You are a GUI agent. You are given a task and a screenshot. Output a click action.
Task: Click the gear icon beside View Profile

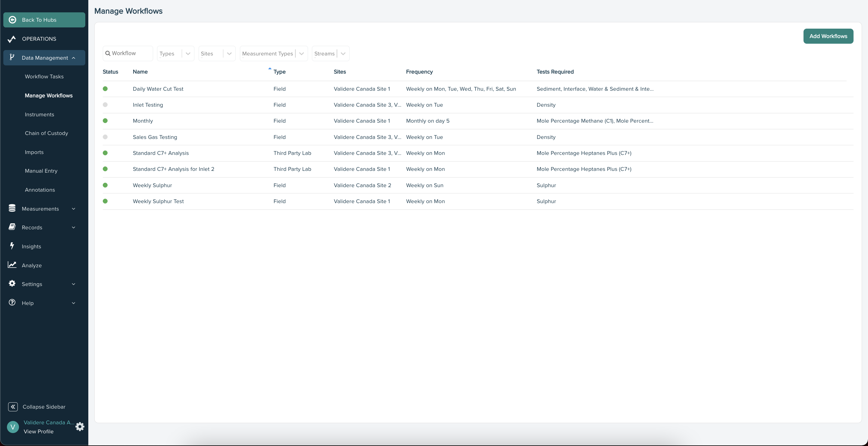(80, 426)
